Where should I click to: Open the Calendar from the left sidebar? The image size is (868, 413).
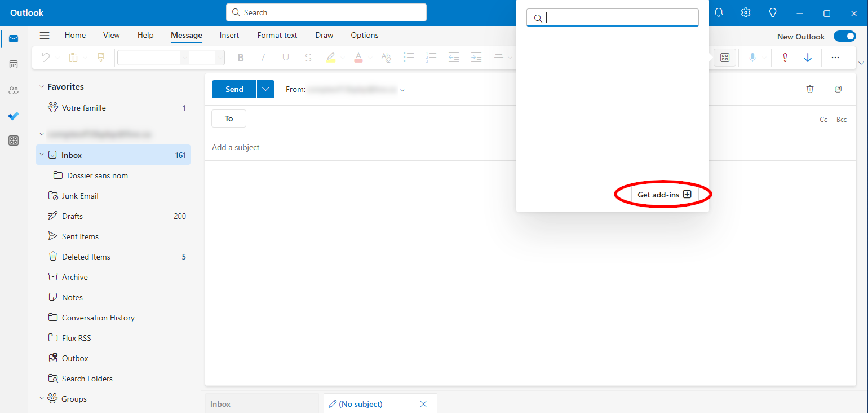pyautogui.click(x=14, y=64)
